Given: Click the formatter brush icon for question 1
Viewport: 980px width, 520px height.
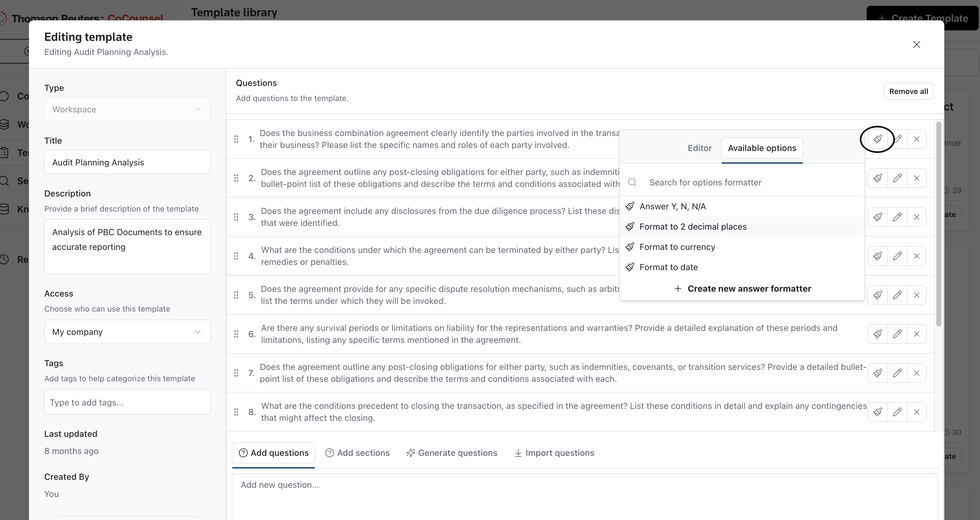Looking at the screenshot, I should pyautogui.click(x=877, y=139).
